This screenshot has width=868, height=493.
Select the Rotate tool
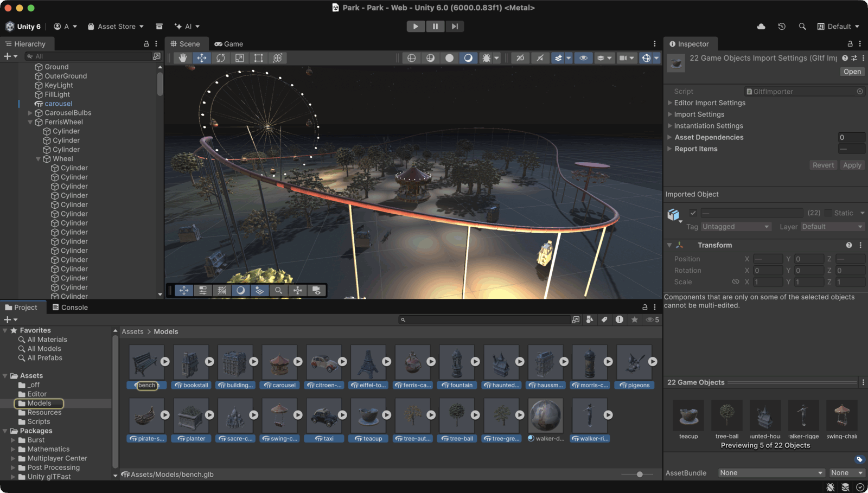click(221, 58)
